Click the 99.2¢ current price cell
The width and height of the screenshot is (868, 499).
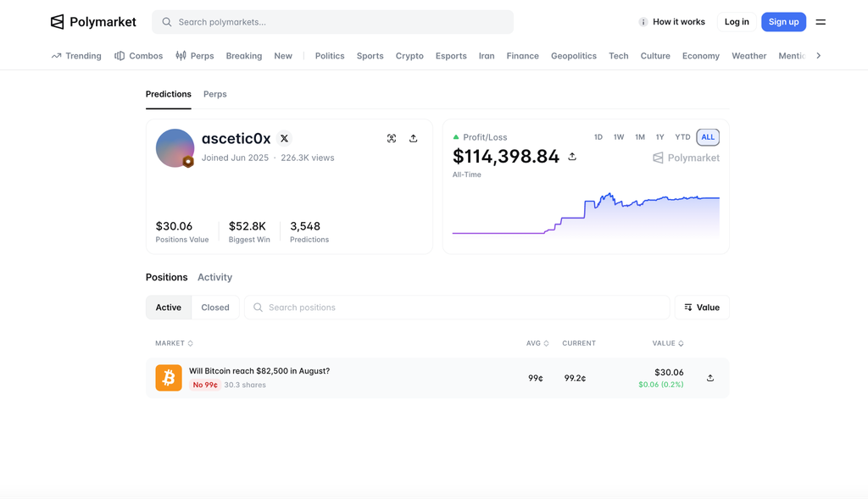pos(576,379)
